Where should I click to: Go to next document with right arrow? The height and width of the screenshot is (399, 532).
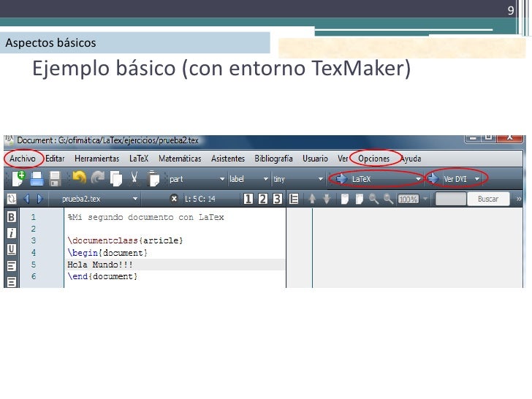(x=39, y=199)
